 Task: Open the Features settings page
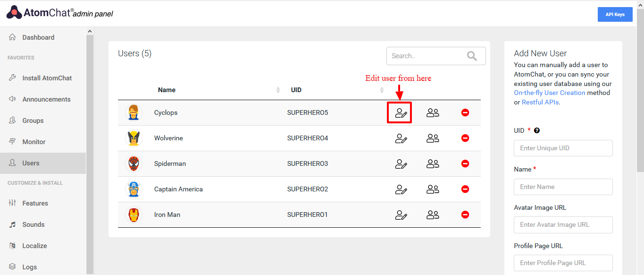(35, 203)
